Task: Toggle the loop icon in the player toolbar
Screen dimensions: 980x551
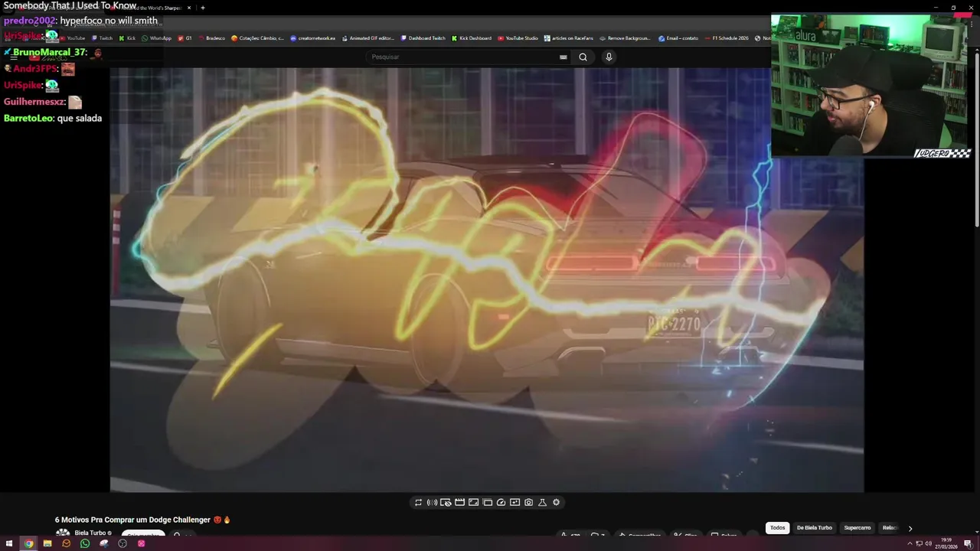Action: point(418,503)
